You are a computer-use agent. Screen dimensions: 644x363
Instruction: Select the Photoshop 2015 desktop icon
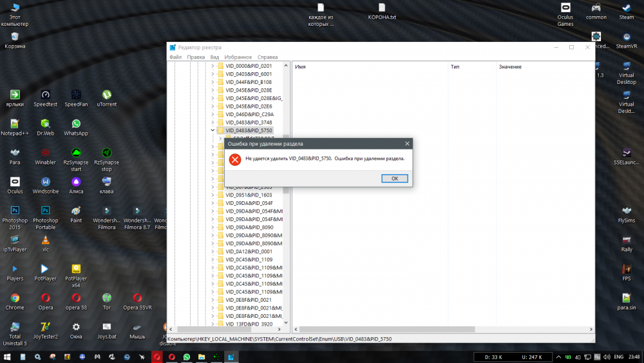[15, 218]
